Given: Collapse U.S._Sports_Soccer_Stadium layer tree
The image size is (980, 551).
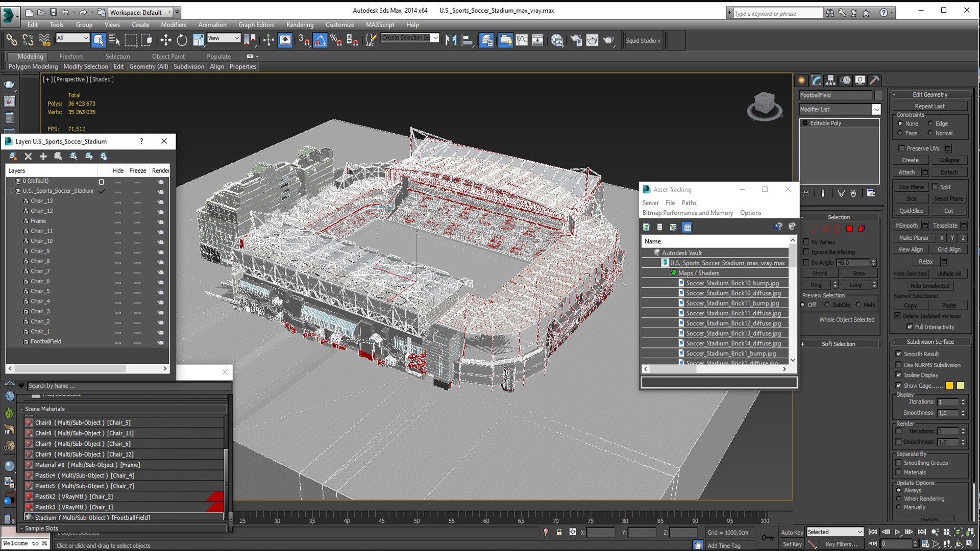Looking at the screenshot, I should tap(10, 191).
